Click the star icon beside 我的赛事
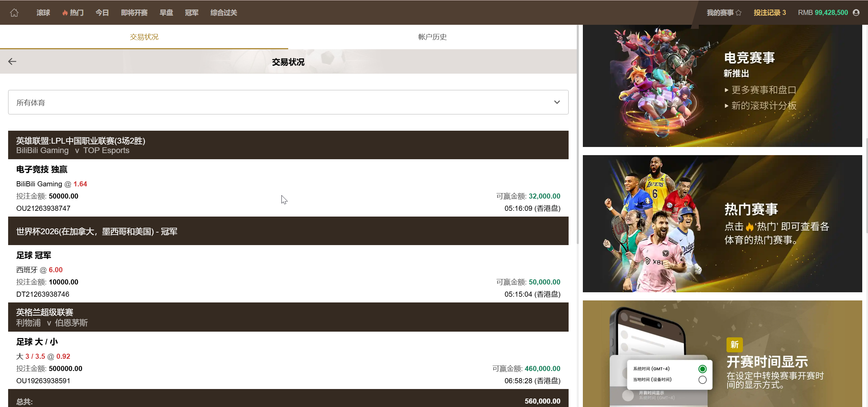The width and height of the screenshot is (868, 407). [x=739, y=12]
